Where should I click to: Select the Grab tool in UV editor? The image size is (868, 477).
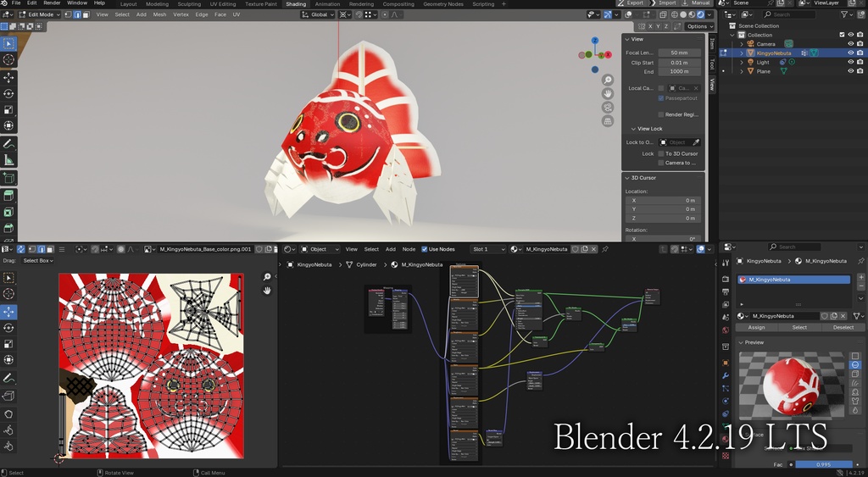click(x=8, y=414)
